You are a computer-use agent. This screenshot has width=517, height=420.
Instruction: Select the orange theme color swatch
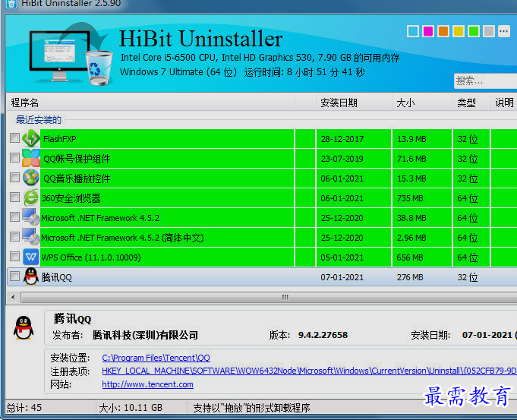tap(443, 31)
